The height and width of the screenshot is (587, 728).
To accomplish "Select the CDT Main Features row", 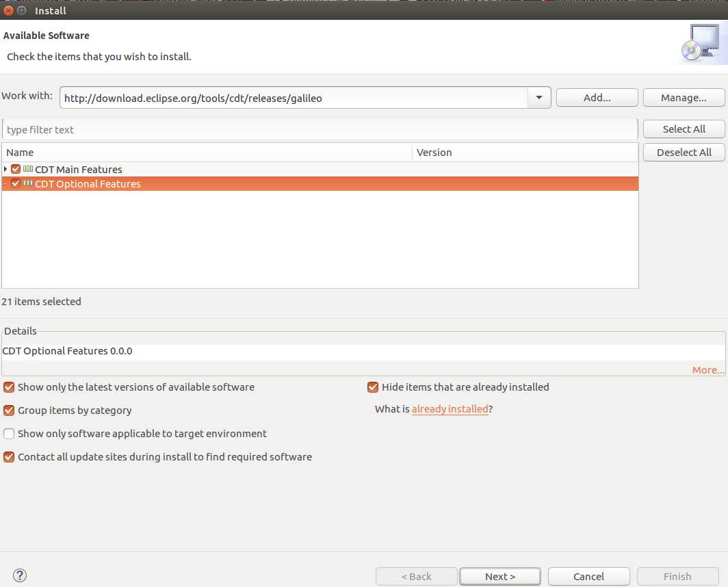I will click(320, 169).
